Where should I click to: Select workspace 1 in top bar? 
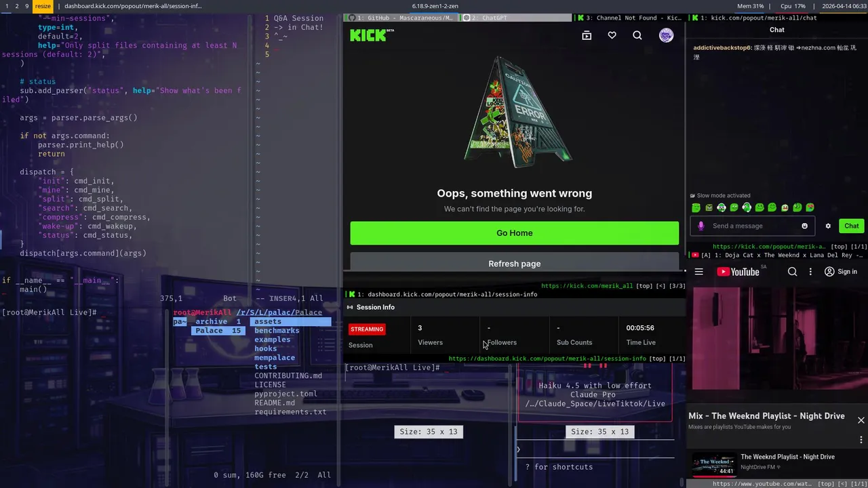(6, 6)
